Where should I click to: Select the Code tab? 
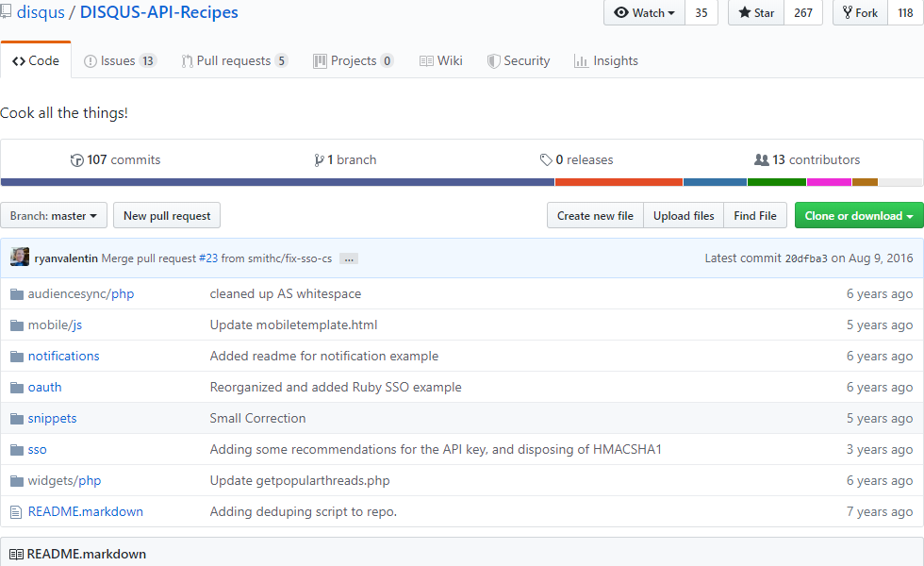pos(36,60)
